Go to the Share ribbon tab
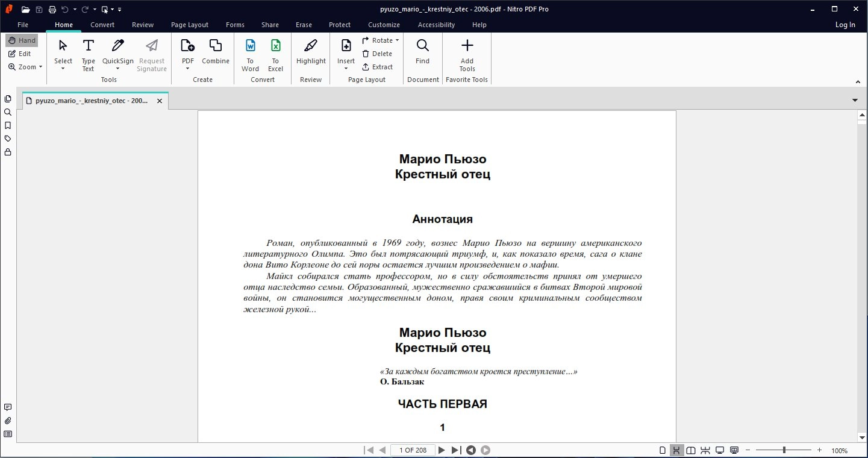 (x=270, y=25)
